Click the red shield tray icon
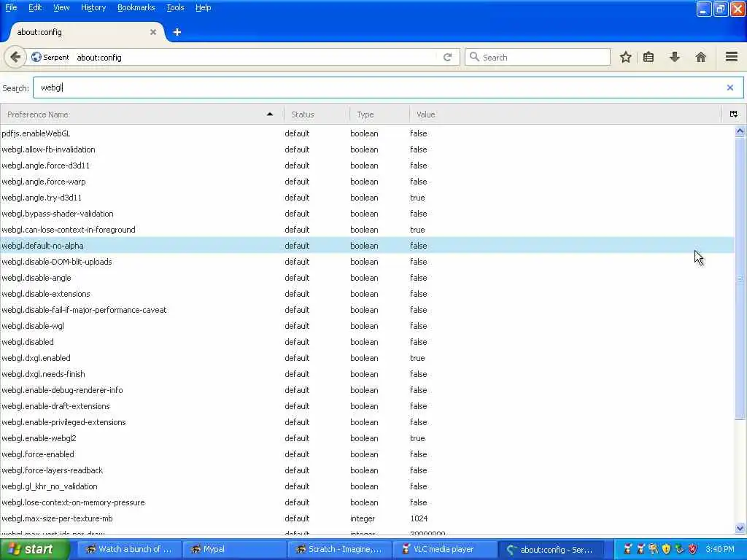This screenshot has height=560, width=747. tap(693, 549)
